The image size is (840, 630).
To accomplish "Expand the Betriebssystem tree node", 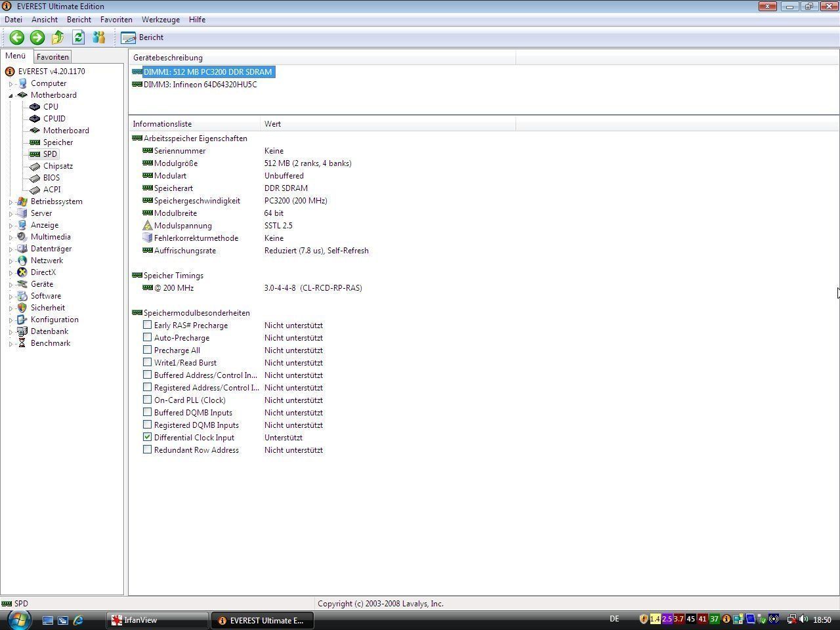I will (10, 202).
